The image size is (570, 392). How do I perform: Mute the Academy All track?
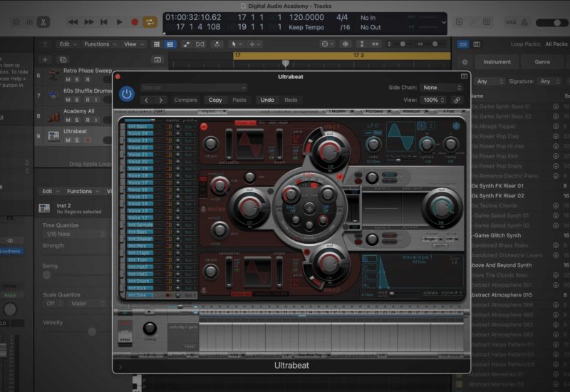click(x=68, y=120)
